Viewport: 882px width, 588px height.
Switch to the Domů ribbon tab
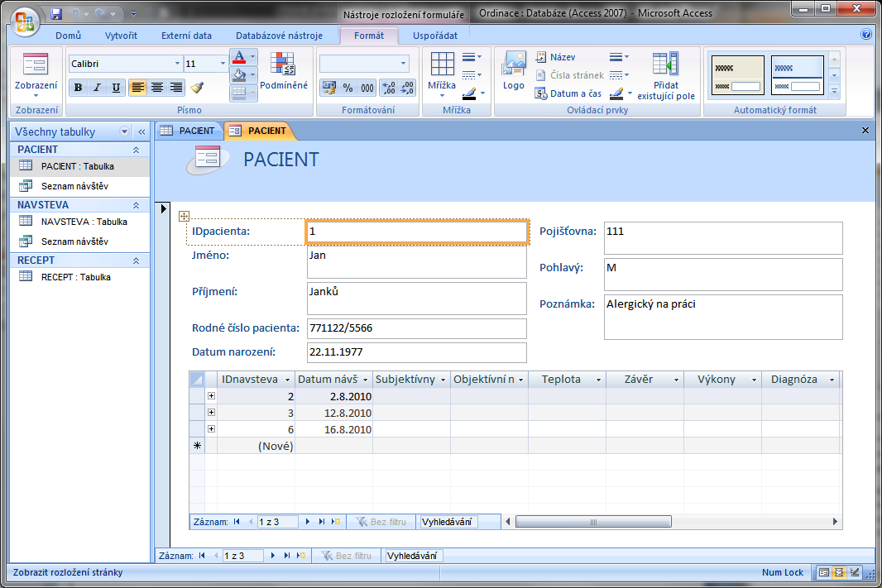point(68,36)
